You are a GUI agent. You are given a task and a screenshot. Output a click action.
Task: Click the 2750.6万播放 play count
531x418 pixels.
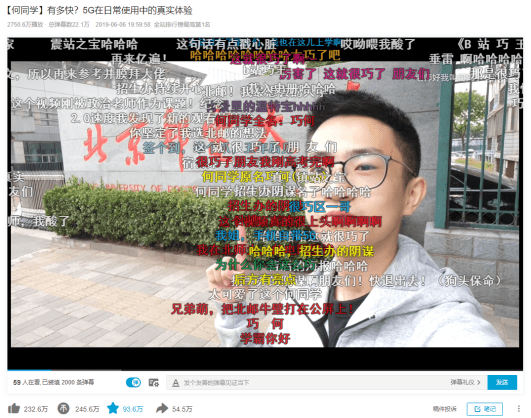(x=25, y=25)
